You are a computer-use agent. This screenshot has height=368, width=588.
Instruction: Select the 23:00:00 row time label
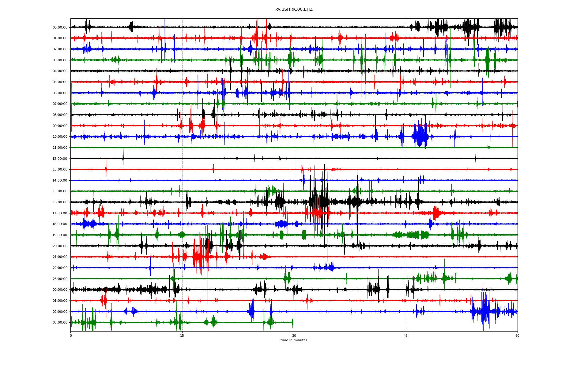(60, 279)
